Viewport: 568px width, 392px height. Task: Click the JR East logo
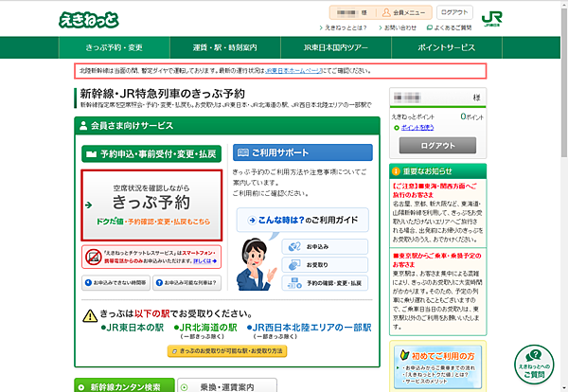pyautogui.click(x=491, y=19)
